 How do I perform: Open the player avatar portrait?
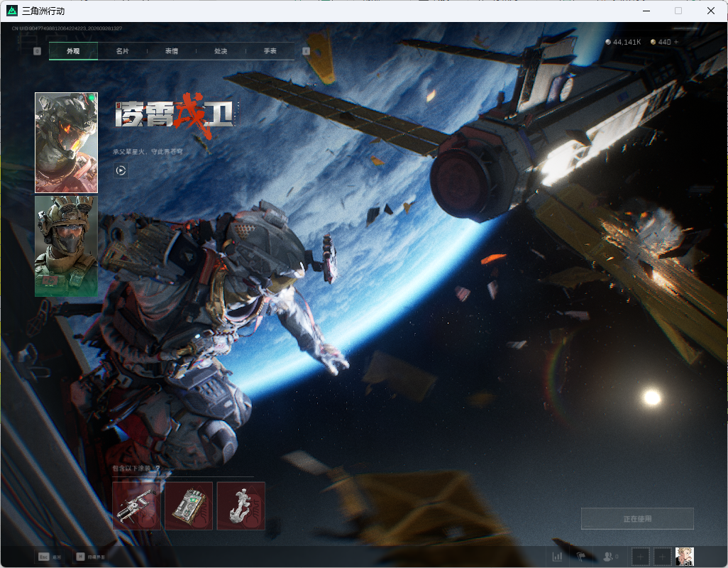[x=684, y=557]
